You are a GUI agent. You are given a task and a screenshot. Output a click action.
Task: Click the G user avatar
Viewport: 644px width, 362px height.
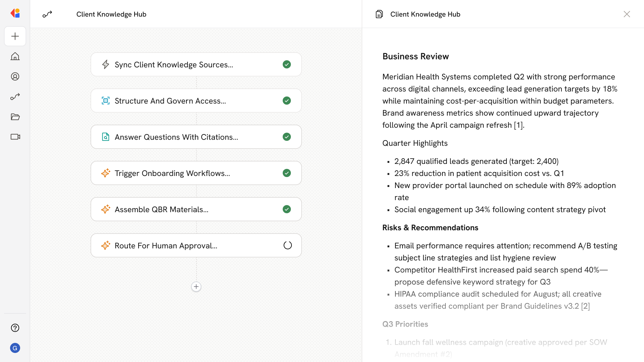point(15,348)
